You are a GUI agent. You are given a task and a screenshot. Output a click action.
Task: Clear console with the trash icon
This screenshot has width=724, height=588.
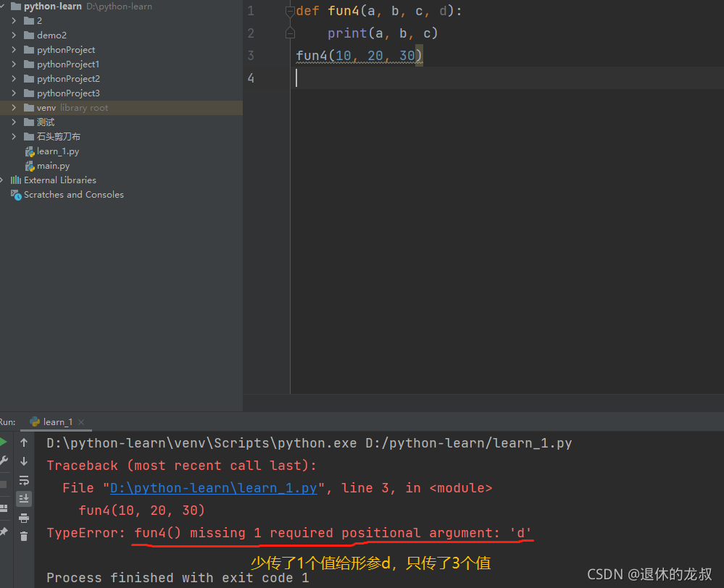[24, 537]
